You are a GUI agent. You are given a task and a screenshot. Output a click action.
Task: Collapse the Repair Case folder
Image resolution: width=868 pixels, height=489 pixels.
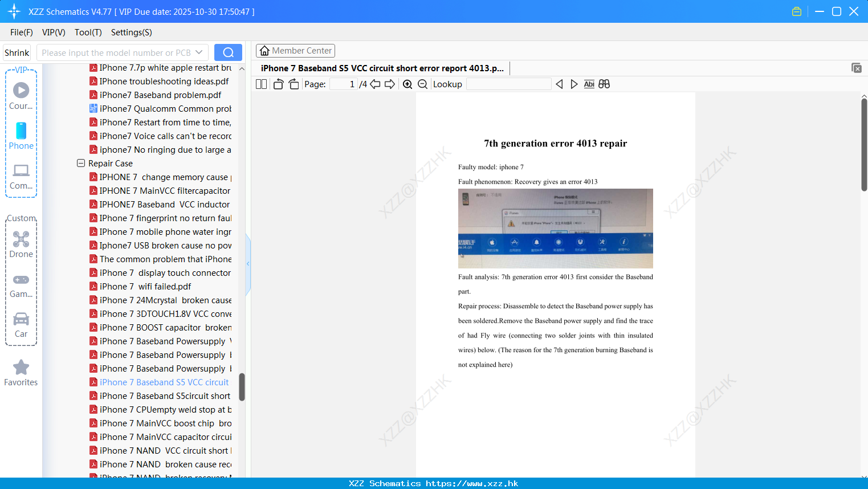(x=81, y=163)
